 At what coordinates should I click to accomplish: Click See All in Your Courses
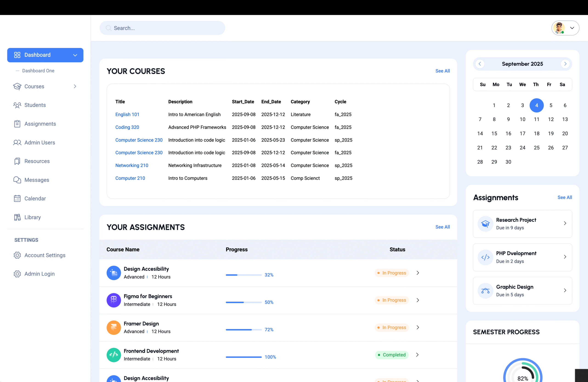tap(442, 71)
